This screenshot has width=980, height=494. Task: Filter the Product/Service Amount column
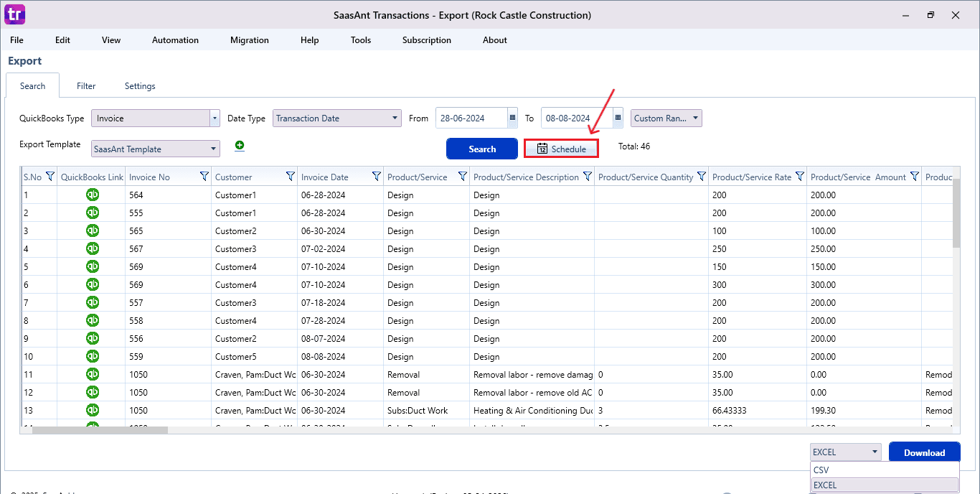(x=914, y=177)
